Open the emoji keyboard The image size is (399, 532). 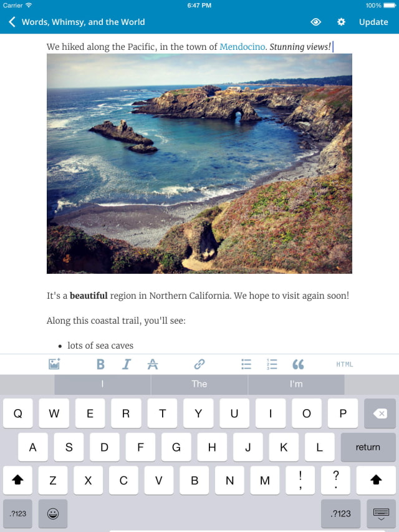(x=53, y=513)
